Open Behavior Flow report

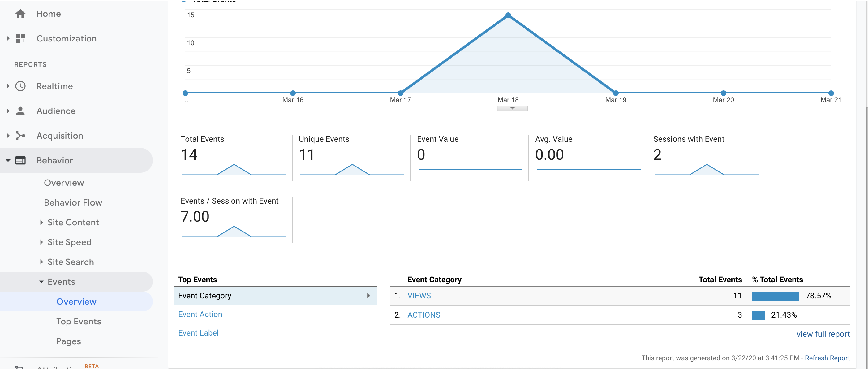(x=73, y=202)
